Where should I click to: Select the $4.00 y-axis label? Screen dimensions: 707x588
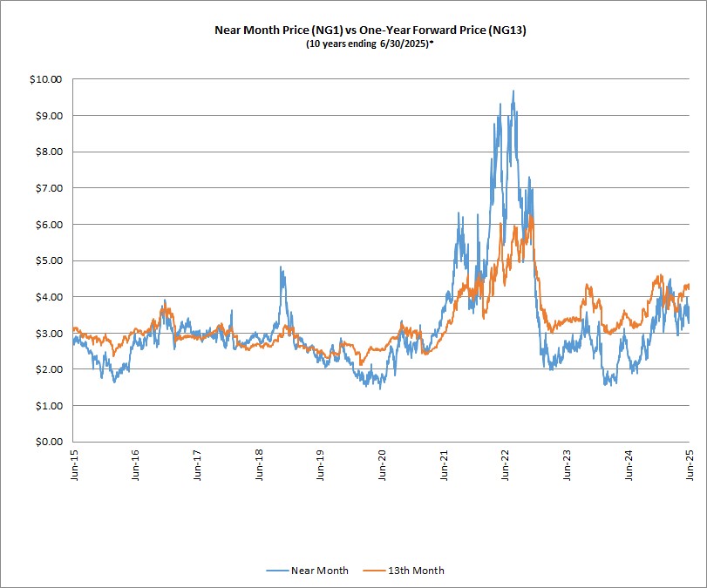coord(49,297)
